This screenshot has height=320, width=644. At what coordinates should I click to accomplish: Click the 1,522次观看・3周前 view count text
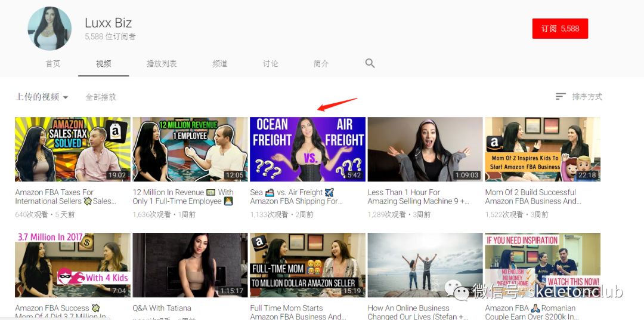pyautogui.click(x=516, y=214)
